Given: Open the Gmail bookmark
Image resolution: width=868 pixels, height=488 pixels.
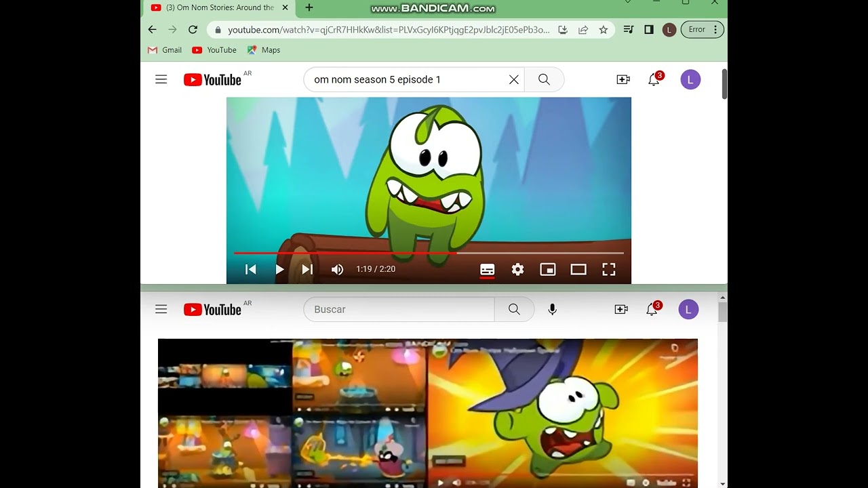Looking at the screenshot, I should click(165, 50).
